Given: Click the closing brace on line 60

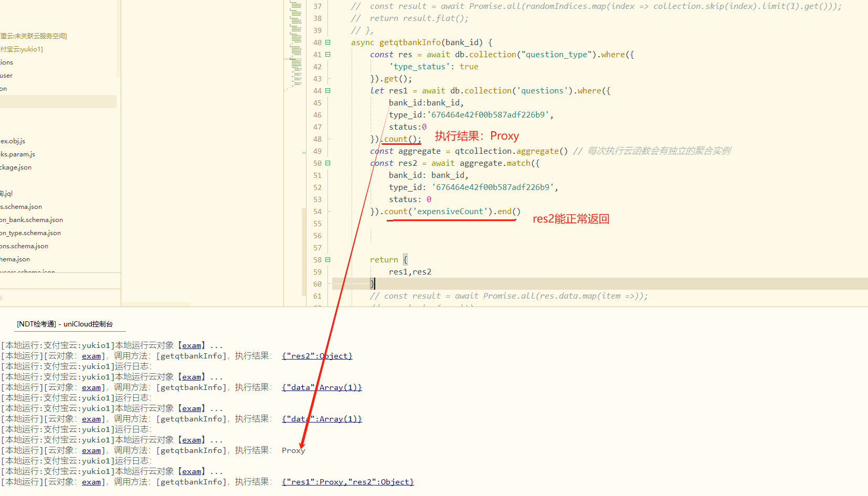Looking at the screenshot, I should coord(372,284).
